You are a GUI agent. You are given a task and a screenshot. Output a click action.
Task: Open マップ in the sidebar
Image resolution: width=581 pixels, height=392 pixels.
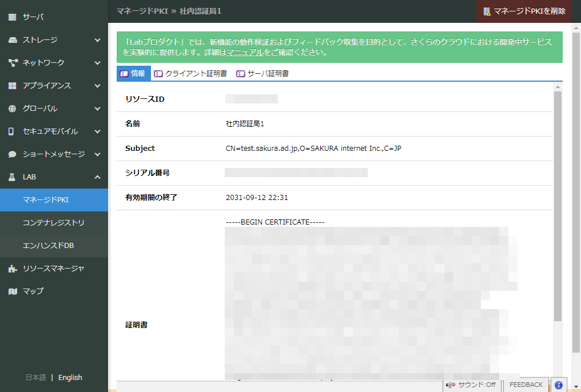click(x=54, y=291)
